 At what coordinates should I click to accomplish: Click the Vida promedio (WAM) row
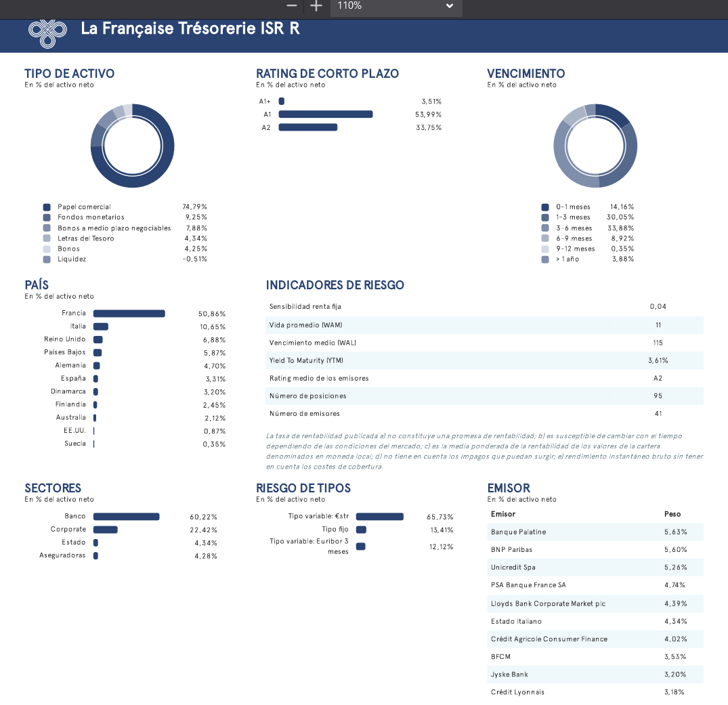point(485,325)
